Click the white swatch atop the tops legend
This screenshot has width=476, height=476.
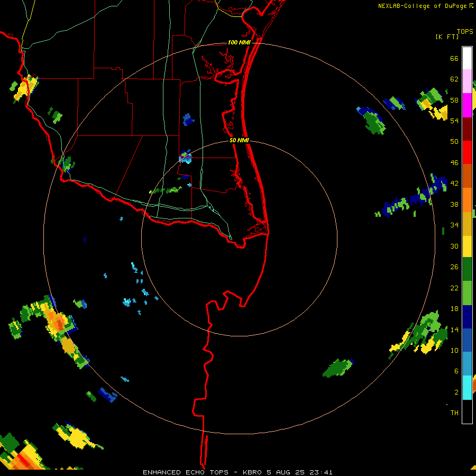pos(467,58)
